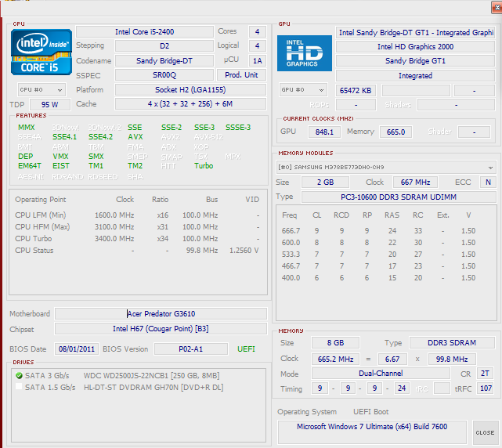Image resolution: width=502 pixels, height=448 pixels.
Task: Click the module clock 667 MHz field
Action: click(415, 182)
